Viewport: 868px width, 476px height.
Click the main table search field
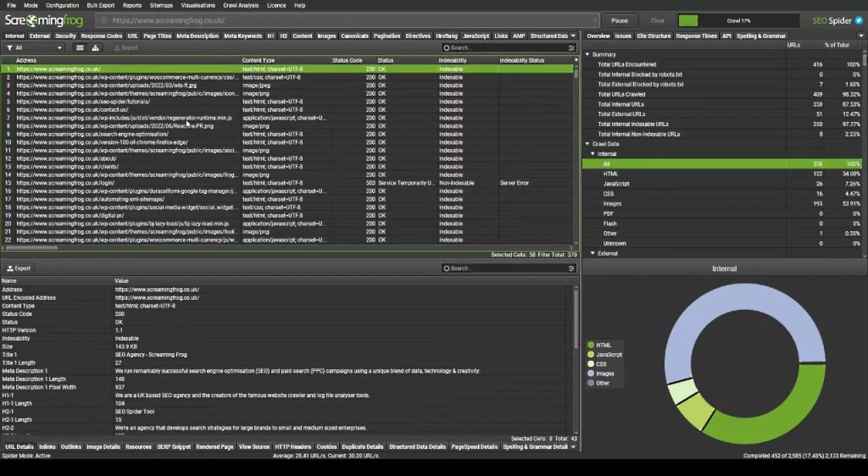(509, 48)
